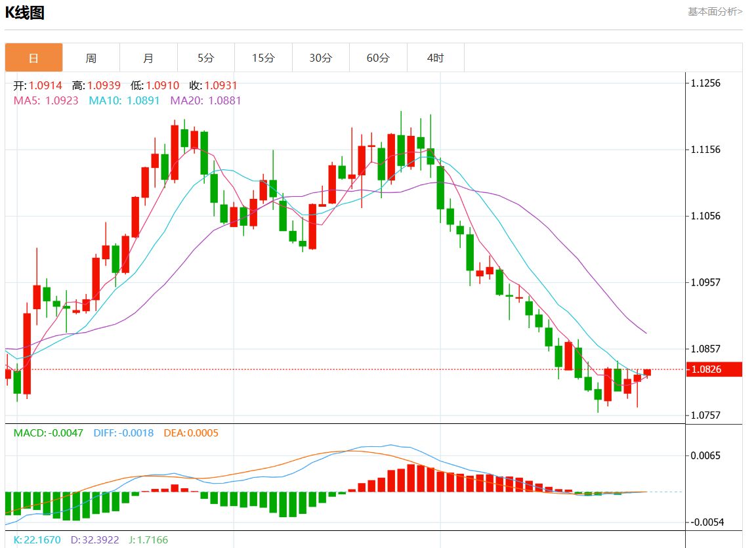The image size is (756, 548).
Task: Click the 1.1256 price axis label
Action: [706, 83]
